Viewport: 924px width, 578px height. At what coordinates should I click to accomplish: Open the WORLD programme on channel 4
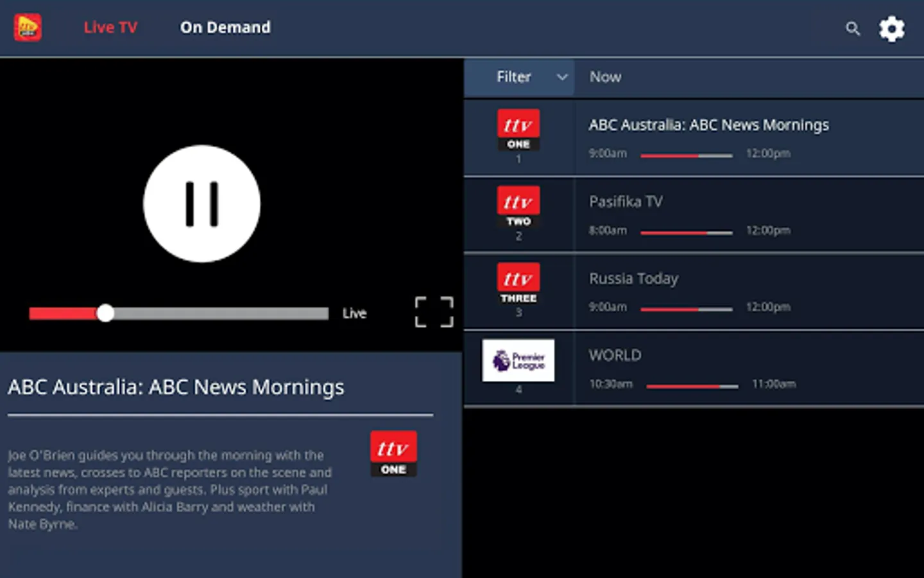coord(615,355)
